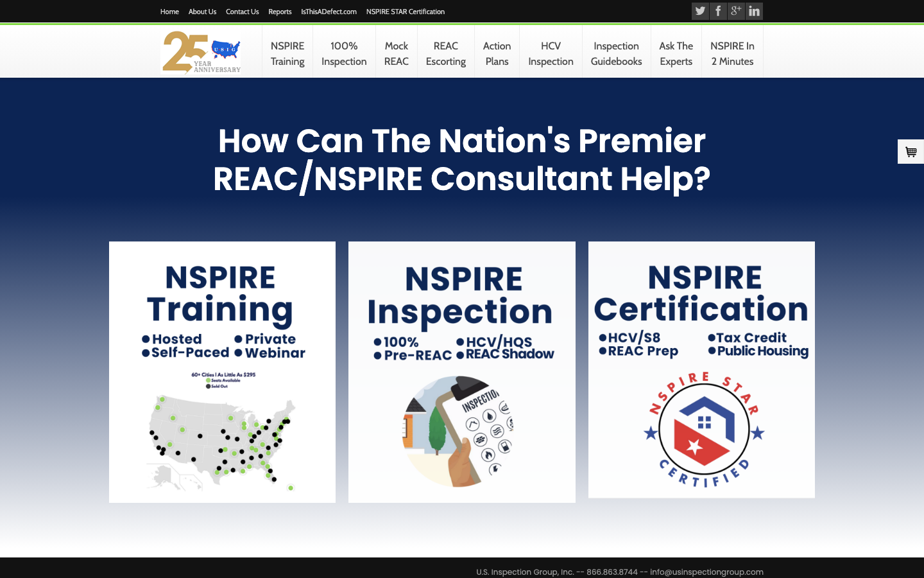Viewport: 924px width, 578px height.
Task: Open the Mock REAC menu item
Action: 397,53
